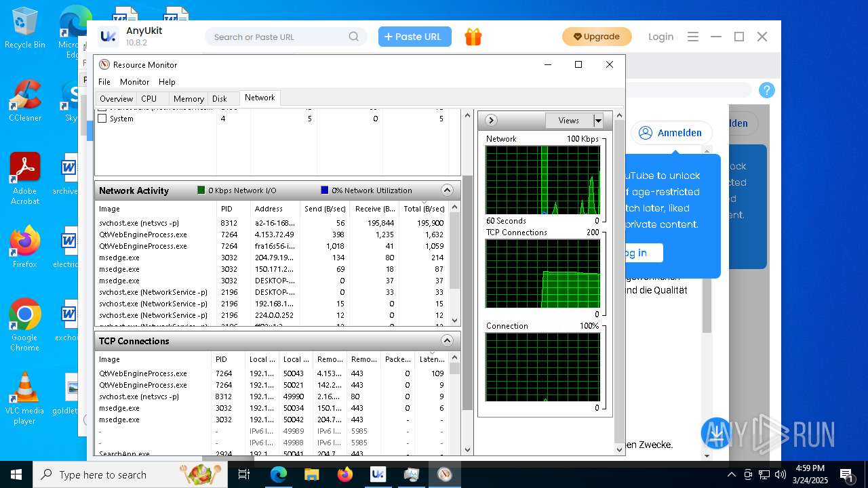Image resolution: width=868 pixels, height=488 pixels.
Task: Sort Network Activity by Send (B/sec) column
Action: coord(324,208)
